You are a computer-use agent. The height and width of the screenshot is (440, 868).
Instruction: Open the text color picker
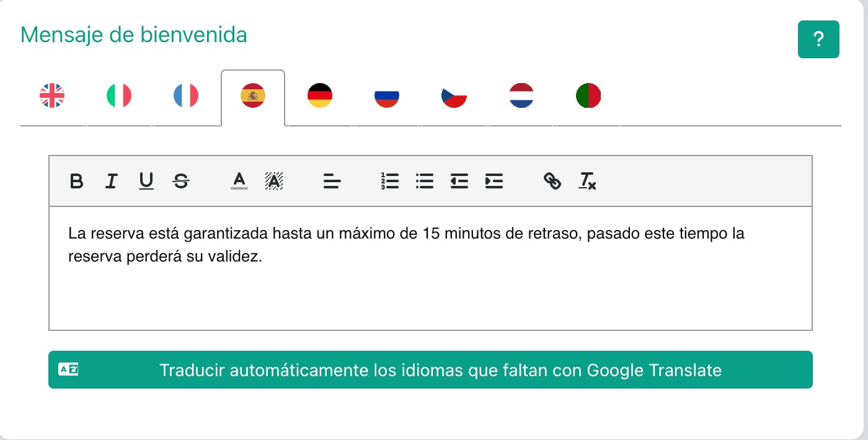[239, 181]
